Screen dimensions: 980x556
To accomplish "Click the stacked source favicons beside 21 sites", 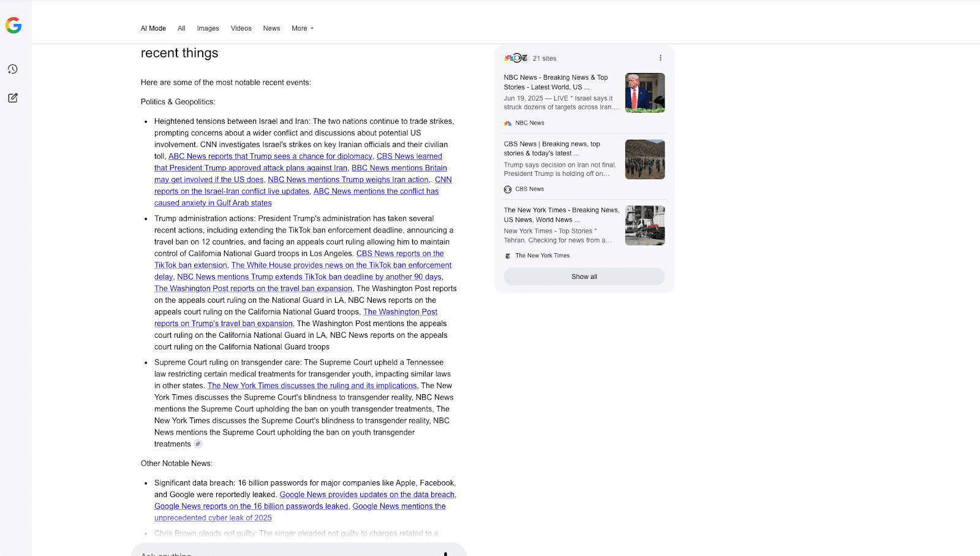I will [516, 58].
